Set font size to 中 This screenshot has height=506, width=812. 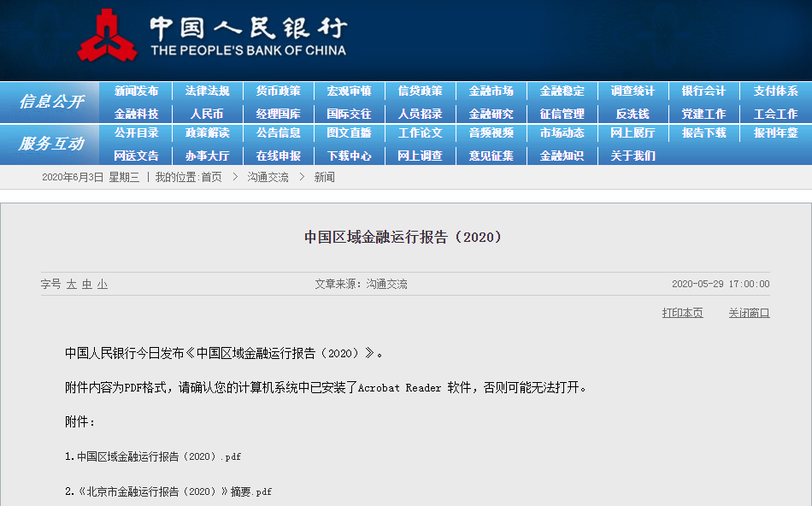pyautogui.click(x=87, y=284)
